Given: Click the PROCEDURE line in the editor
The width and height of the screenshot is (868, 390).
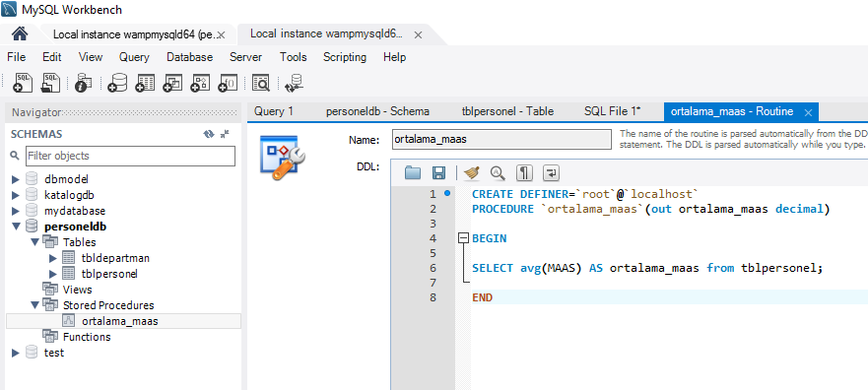Looking at the screenshot, I should pyautogui.click(x=651, y=209).
